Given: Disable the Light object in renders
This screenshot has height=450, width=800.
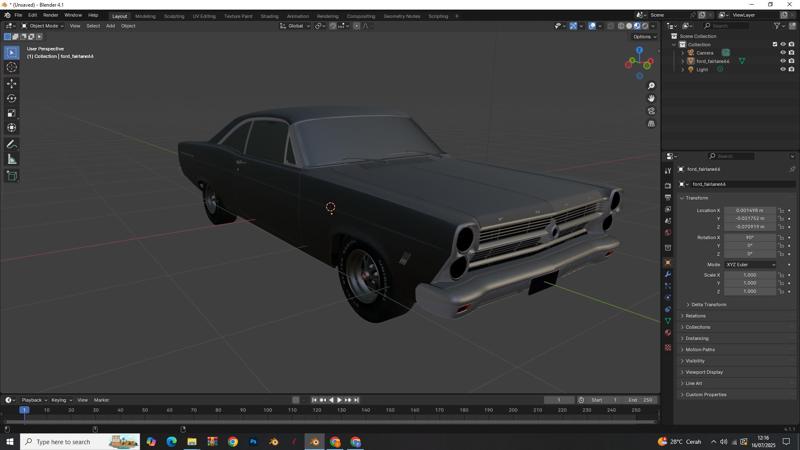Looking at the screenshot, I should tap(791, 69).
